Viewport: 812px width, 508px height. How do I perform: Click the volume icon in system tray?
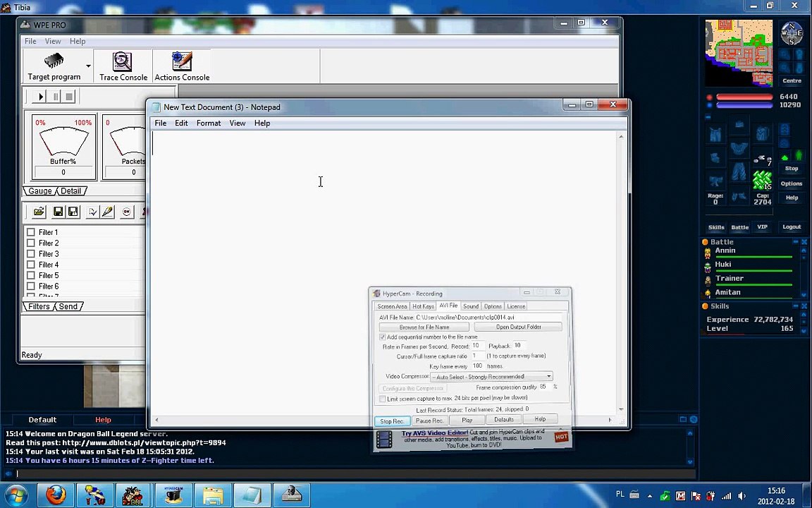tap(741, 496)
